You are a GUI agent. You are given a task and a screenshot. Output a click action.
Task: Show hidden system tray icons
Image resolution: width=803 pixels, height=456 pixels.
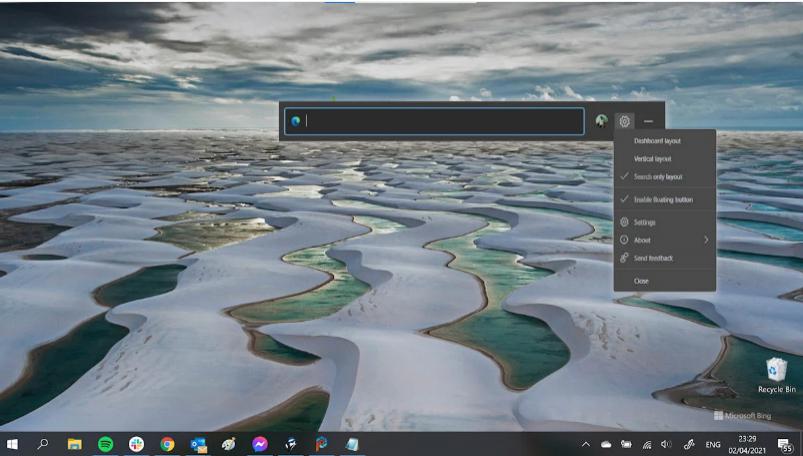[x=585, y=444]
